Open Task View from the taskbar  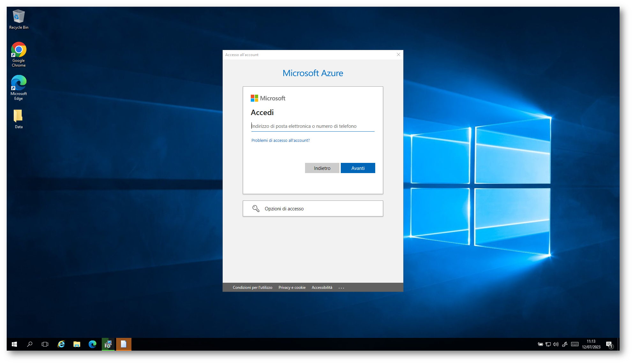[45, 344]
